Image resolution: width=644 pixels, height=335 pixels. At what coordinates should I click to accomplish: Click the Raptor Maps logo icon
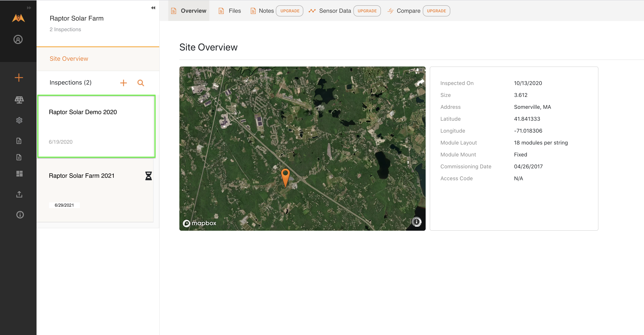click(x=18, y=18)
